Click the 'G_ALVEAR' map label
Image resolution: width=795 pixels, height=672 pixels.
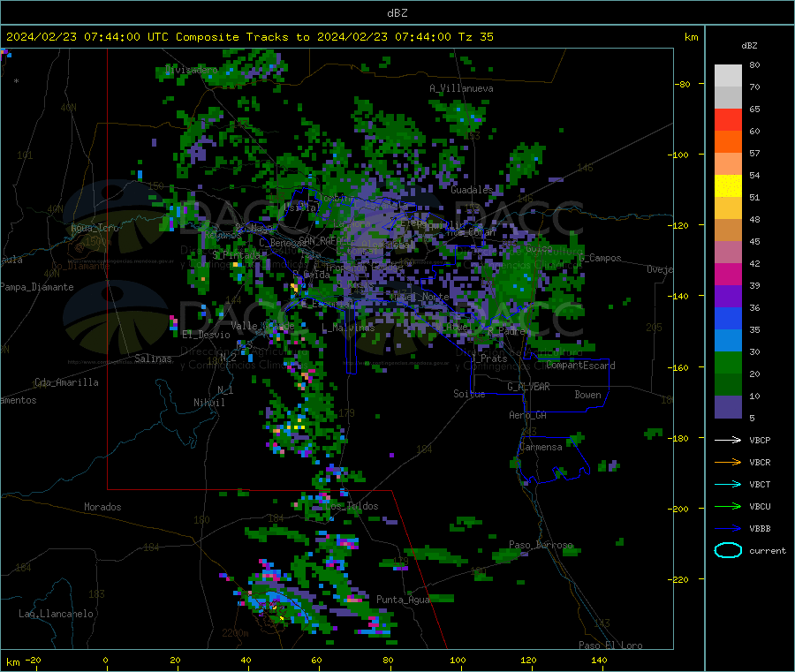click(x=528, y=387)
